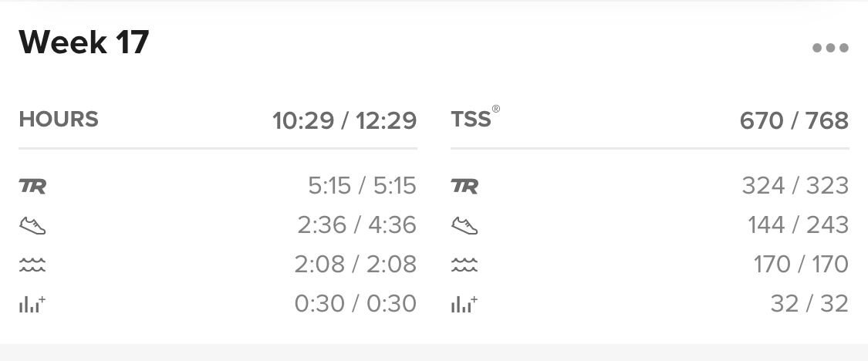Open the three-dot options menu
Screen dimensions: 868x361
[829, 48]
